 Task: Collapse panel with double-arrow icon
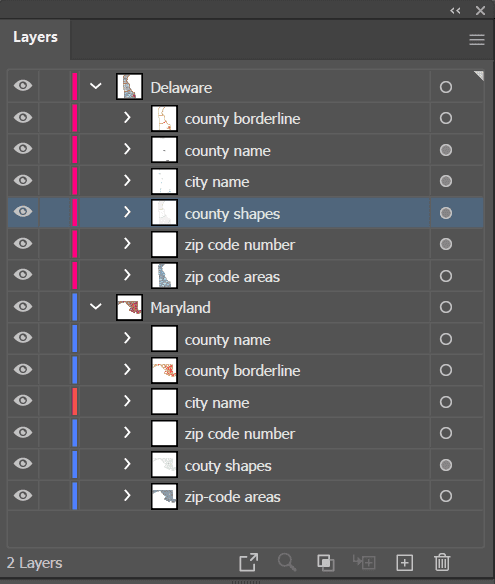(455, 10)
